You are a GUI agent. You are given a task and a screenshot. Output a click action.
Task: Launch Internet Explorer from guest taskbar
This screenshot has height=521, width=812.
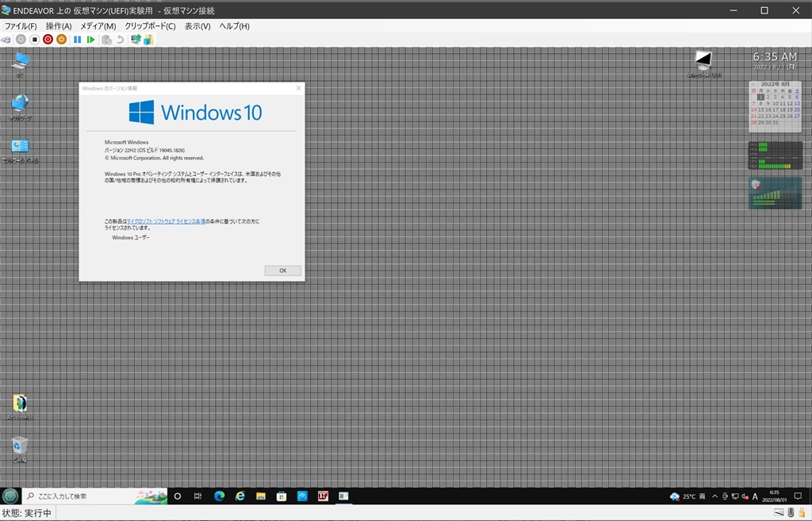[x=239, y=496]
